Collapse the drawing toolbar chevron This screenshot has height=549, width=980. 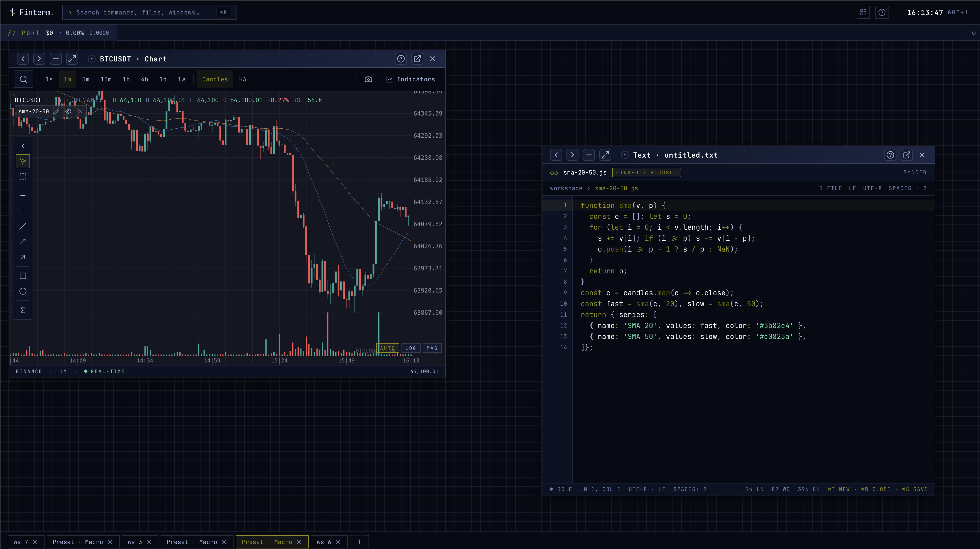click(x=23, y=146)
